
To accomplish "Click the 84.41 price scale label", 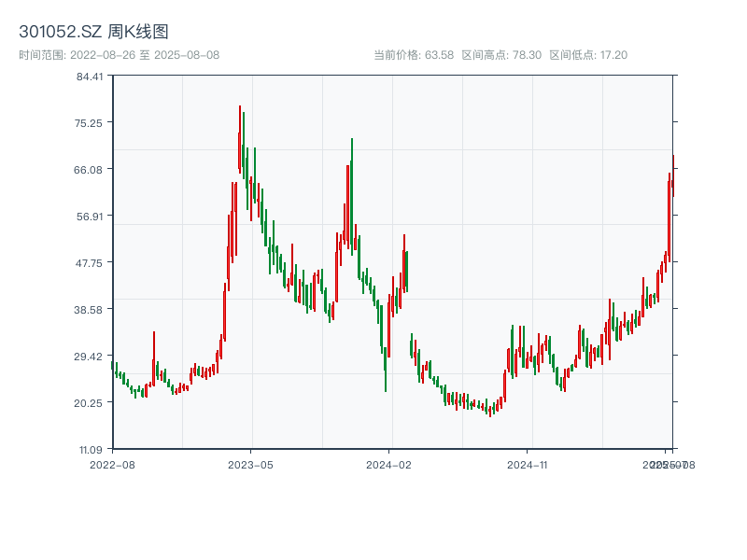I will click(x=90, y=78).
